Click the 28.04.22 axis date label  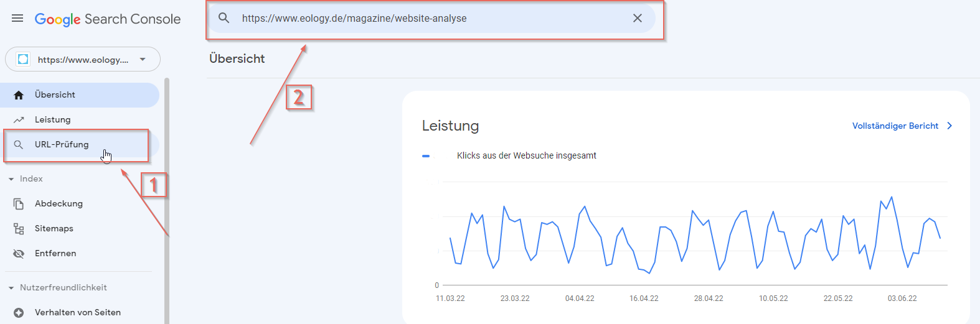pos(709,299)
